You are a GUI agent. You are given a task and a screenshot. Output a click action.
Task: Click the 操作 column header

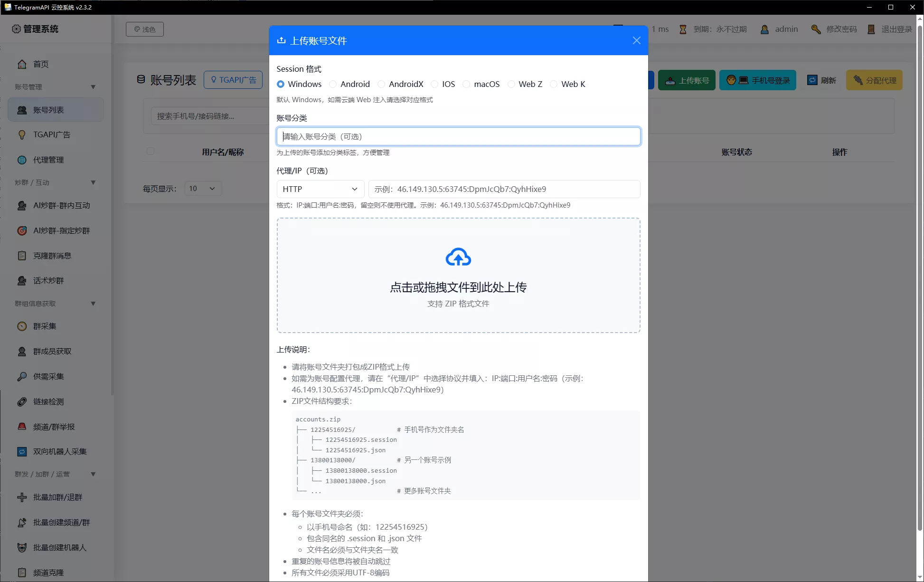[839, 152]
